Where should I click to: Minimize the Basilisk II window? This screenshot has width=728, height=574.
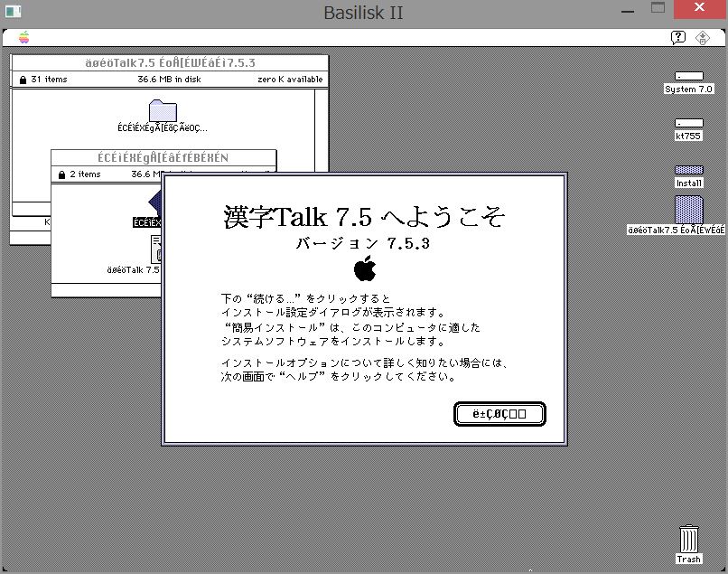coord(628,11)
